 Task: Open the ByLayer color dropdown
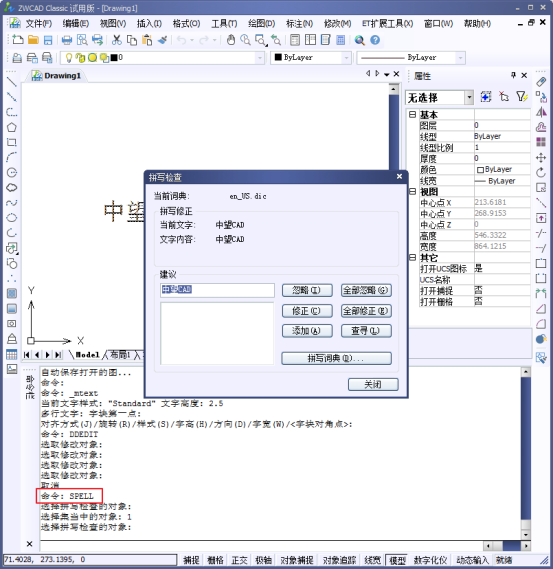coord(346,58)
